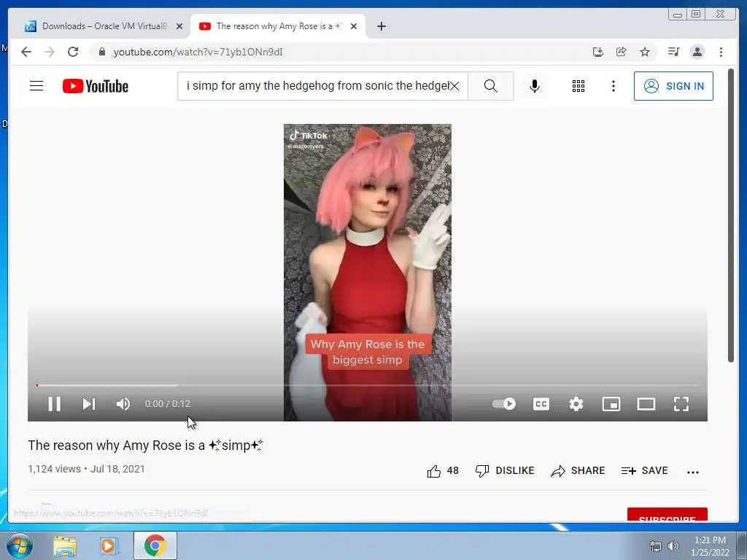Open Chrome media control icon
Image resolution: width=747 pixels, height=560 pixels.
click(x=673, y=52)
